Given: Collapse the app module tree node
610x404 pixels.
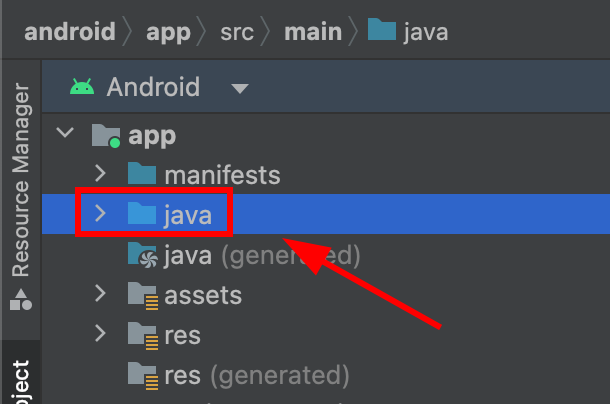Looking at the screenshot, I should coord(65,134).
